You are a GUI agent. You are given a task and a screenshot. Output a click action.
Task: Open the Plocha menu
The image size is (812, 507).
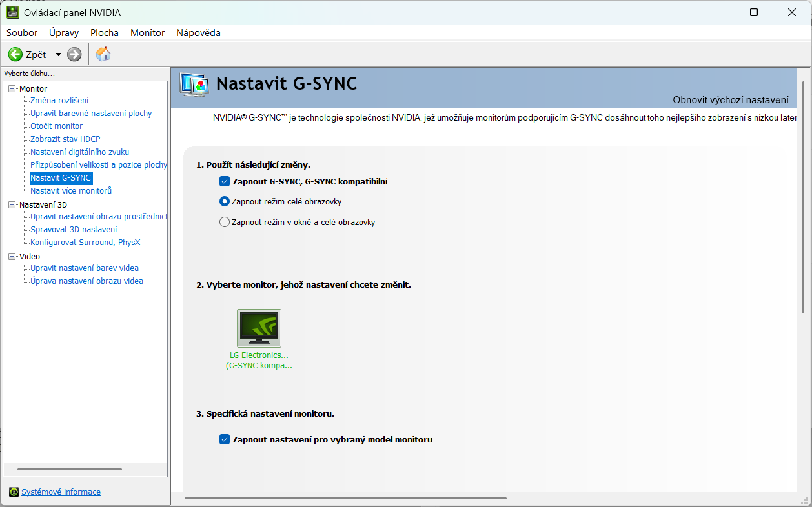(x=105, y=32)
